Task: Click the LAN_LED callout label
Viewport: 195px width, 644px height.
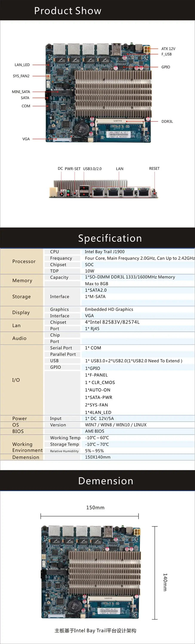Action: (22, 65)
